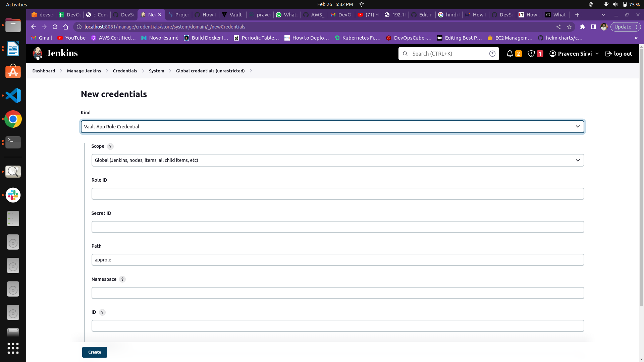Show all applications grid
The image size is (644, 362).
tap(13, 348)
